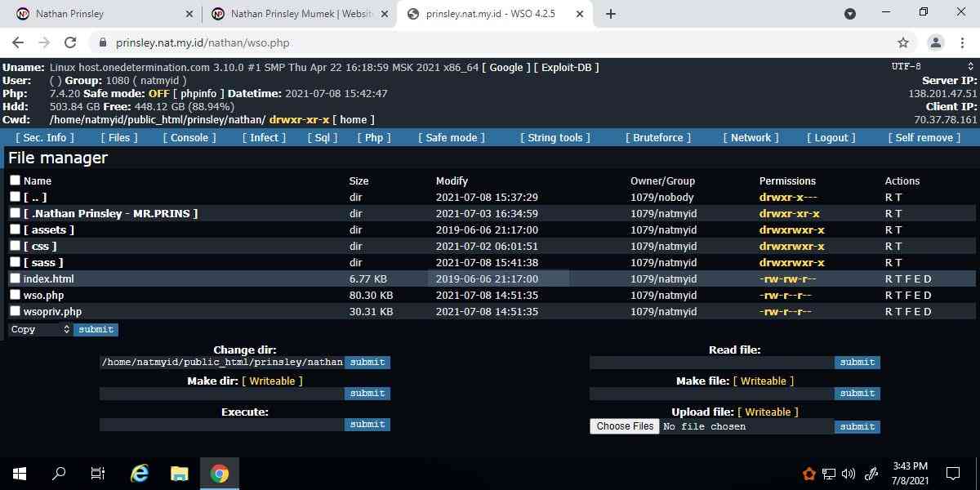Open the Infect menu item
This screenshot has width=980, height=490.
pyautogui.click(x=264, y=137)
